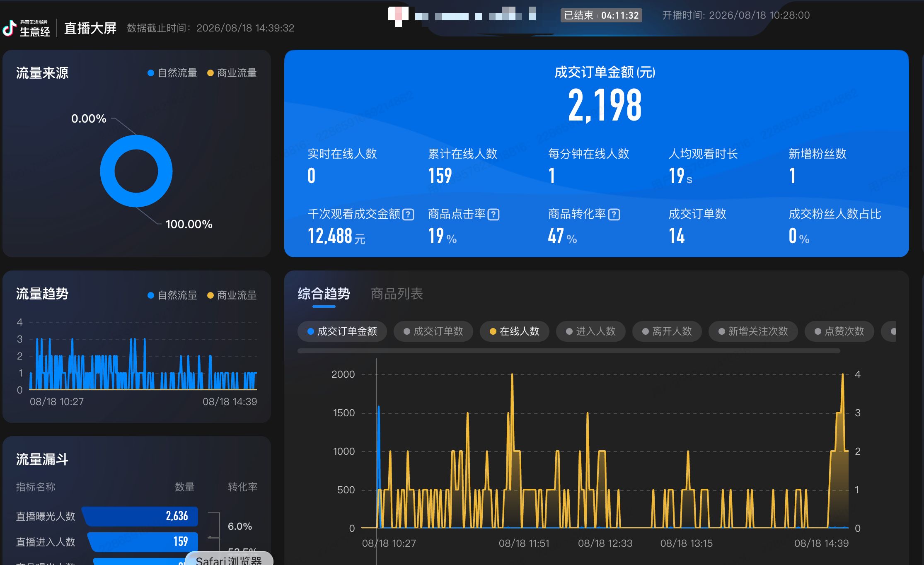
Task: Click 商业流量 legend marker in 流量趋势
Action: (210, 295)
